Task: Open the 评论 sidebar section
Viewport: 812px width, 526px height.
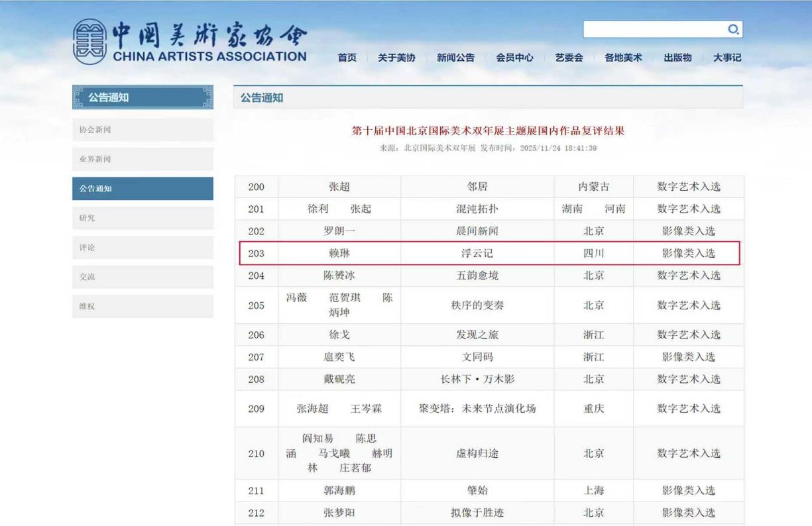Action: 143,248
